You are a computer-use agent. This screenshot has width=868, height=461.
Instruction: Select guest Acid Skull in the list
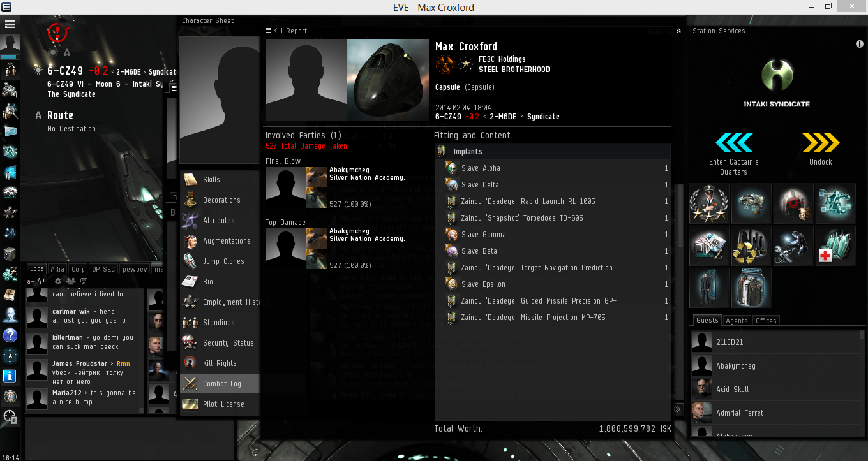click(x=775, y=390)
